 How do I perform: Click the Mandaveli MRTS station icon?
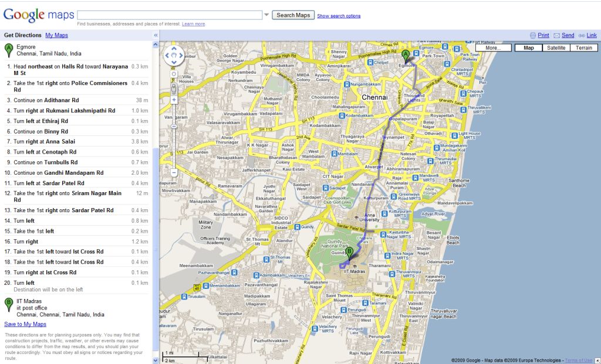coord(415,178)
